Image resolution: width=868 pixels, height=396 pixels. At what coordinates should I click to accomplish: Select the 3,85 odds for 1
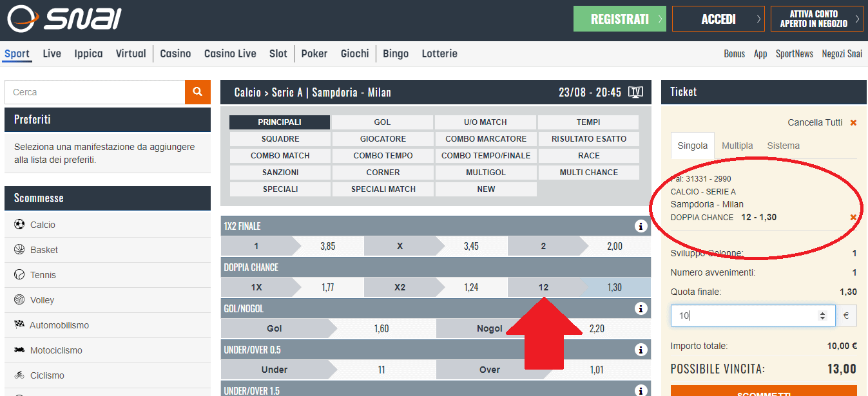point(328,247)
